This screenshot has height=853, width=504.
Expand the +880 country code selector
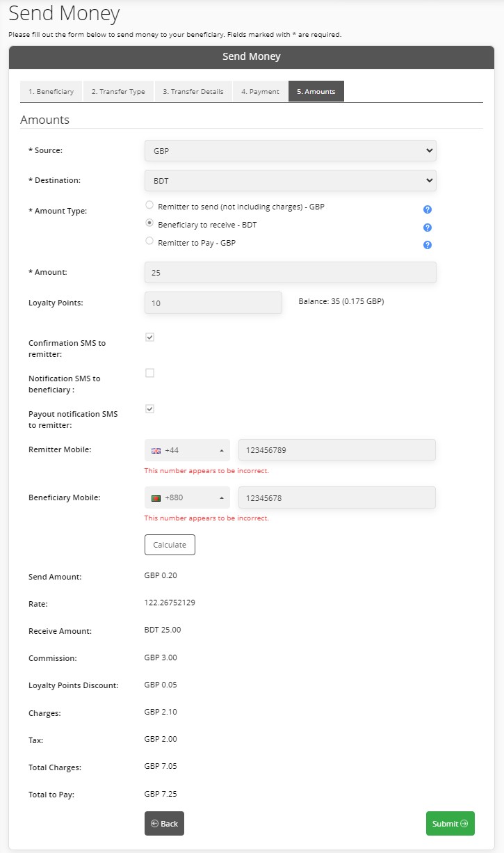point(188,497)
